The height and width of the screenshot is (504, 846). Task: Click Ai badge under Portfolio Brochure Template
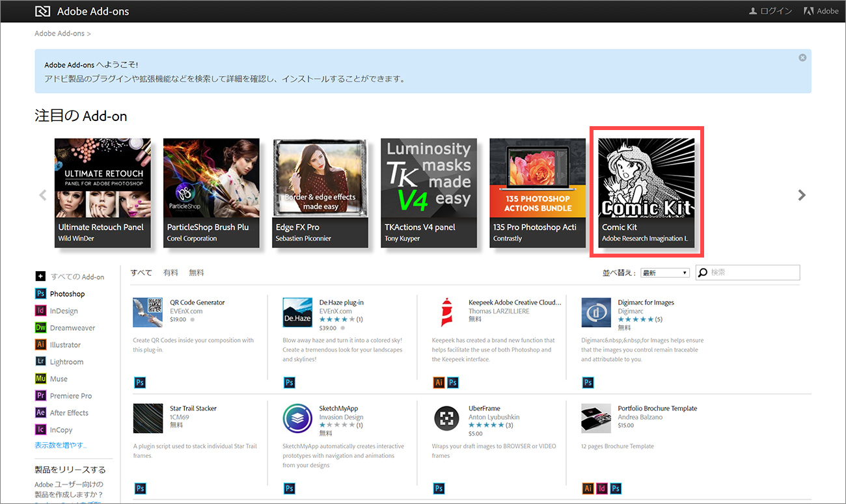(x=588, y=488)
